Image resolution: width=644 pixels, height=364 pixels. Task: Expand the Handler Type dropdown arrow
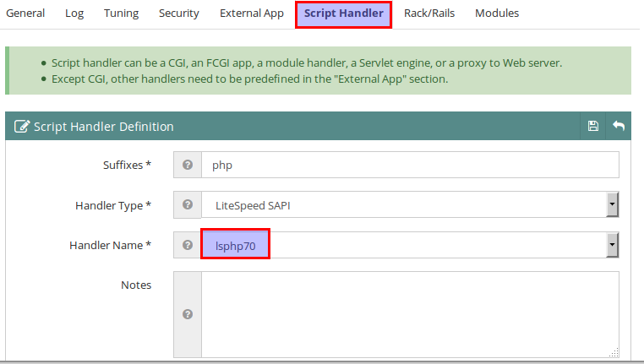pyautogui.click(x=612, y=204)
